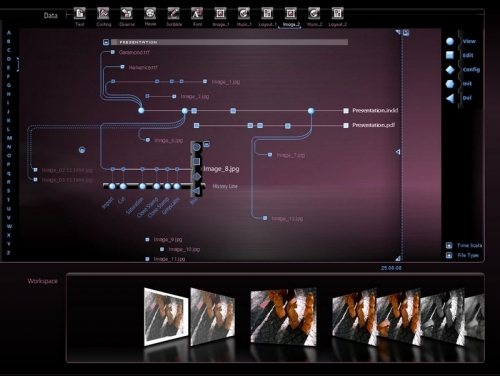Click the mid-height timeline triangle marker on the right edge
Image resolution: width=500 pixels, height=376 pixels.
point(398,152)
